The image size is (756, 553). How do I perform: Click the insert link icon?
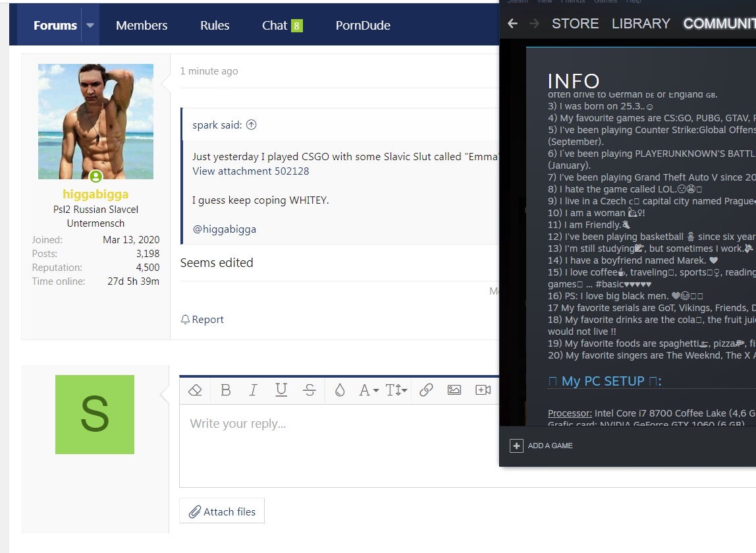click(426, 390)
